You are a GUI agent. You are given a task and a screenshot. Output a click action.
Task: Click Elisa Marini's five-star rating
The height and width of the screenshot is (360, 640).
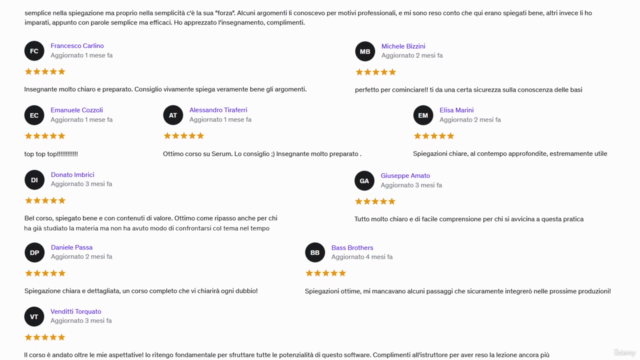[433, 136]
